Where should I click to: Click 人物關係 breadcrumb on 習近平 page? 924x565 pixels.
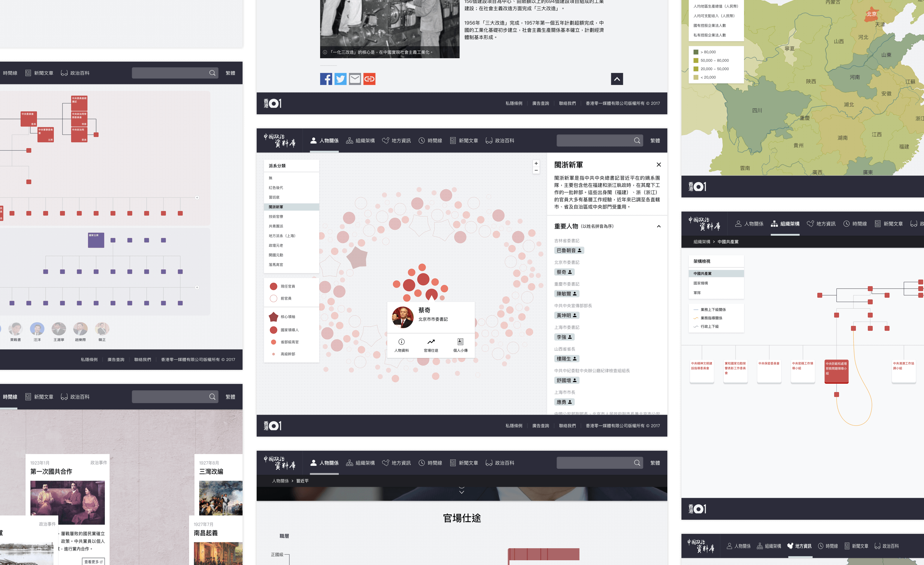click(x=280, y=481)
